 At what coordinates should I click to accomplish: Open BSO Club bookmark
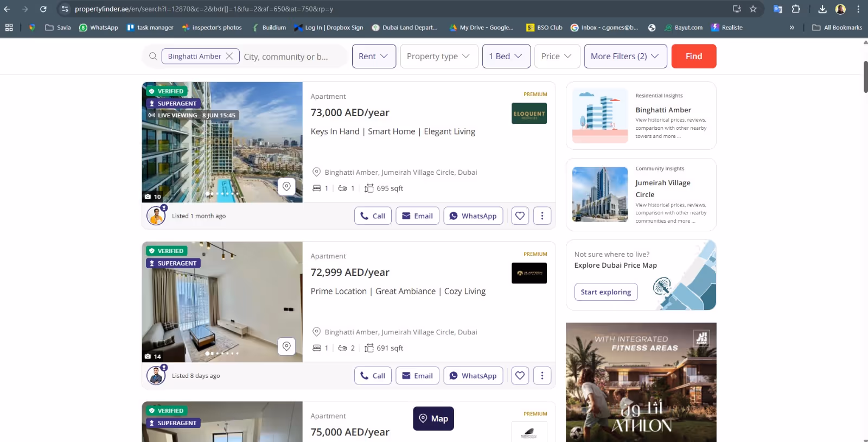(544, 27)
